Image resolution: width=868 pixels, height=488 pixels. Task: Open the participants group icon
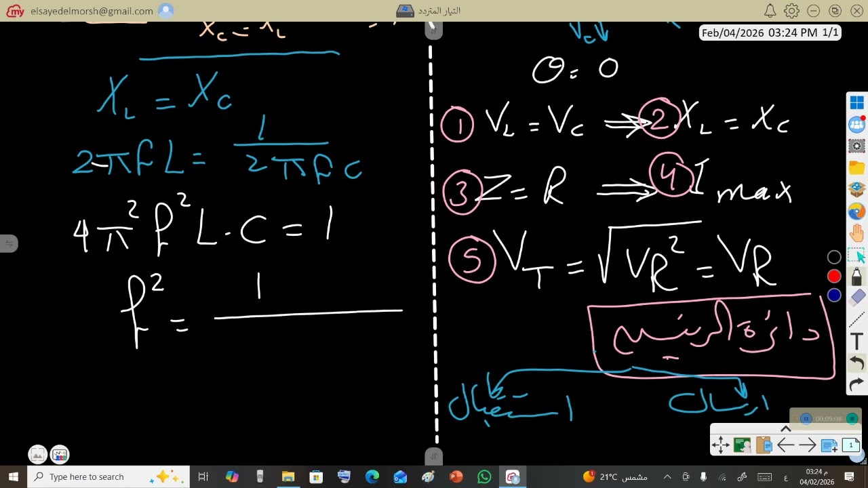[x=856, y=124]
